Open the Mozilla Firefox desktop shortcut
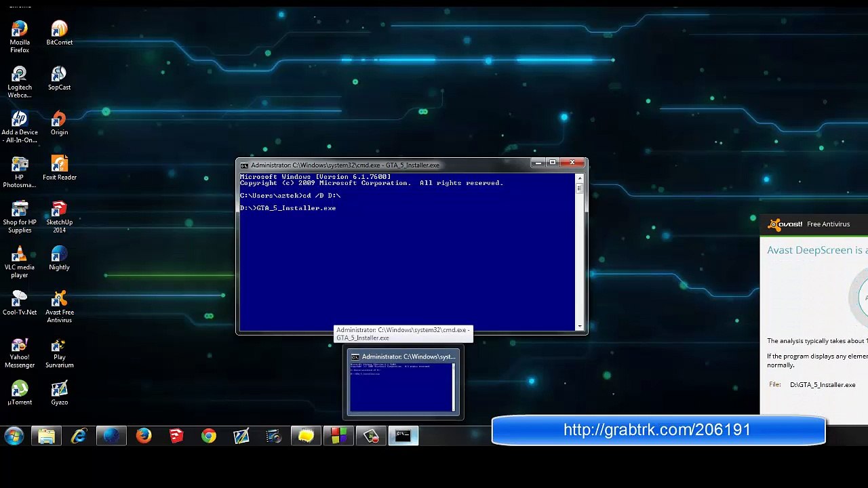Viewport: 868px width, 488px height. coord(20,37)
